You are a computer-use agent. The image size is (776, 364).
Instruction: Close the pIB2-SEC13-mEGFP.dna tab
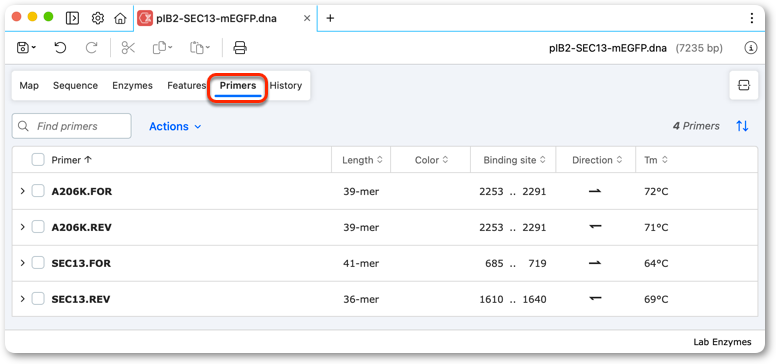(x=307, y=19)
